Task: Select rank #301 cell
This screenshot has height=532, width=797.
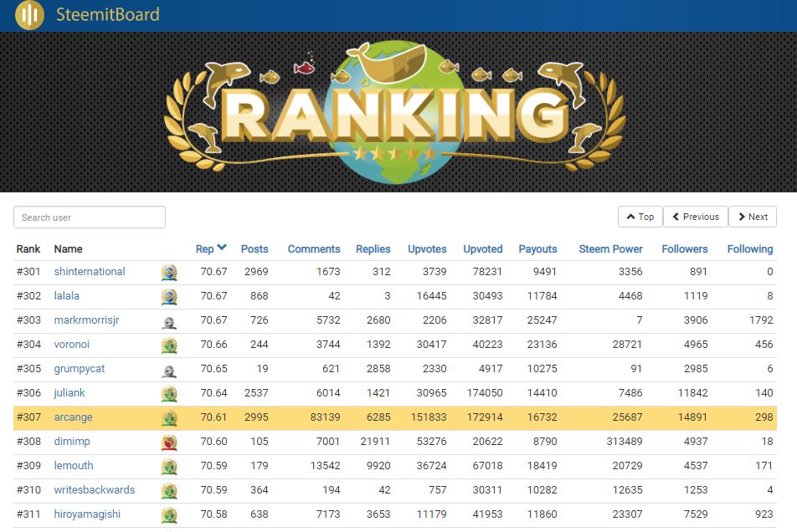Action: tap(28, 272)
